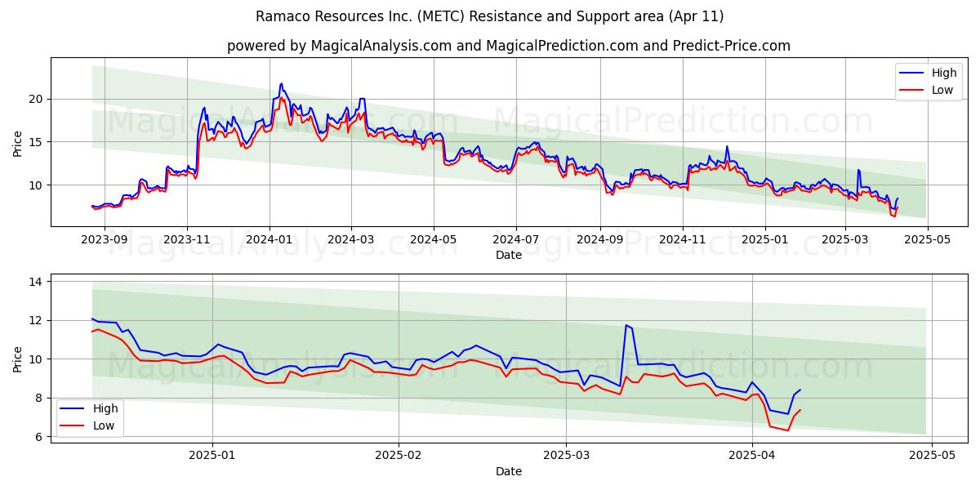Click the '2024-03' x-axis label

point(351,239)
